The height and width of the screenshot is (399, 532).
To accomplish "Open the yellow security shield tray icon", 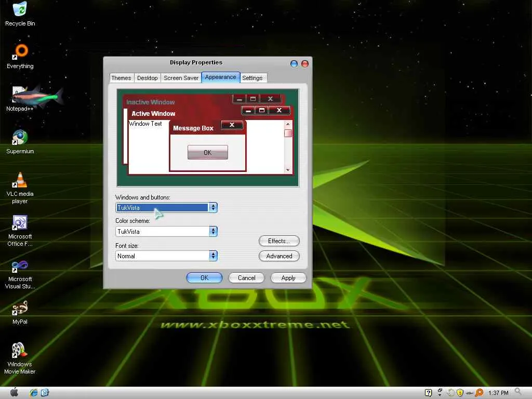I will pyautogui.click(x=460, y=393).
